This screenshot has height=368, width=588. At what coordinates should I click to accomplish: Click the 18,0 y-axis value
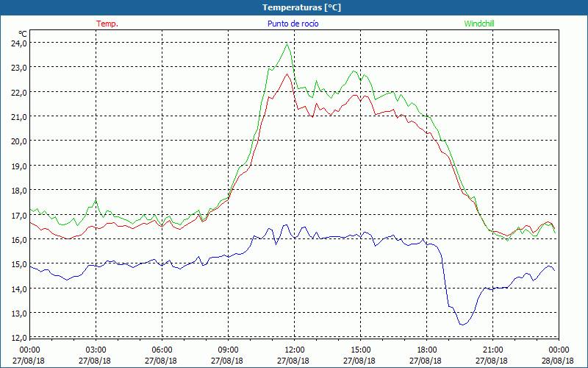[19, 191]
